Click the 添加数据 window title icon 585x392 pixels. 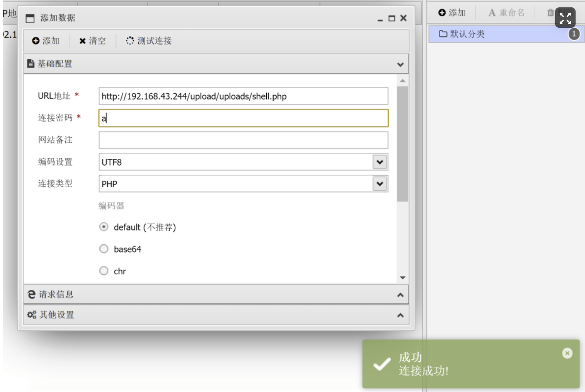30,18
